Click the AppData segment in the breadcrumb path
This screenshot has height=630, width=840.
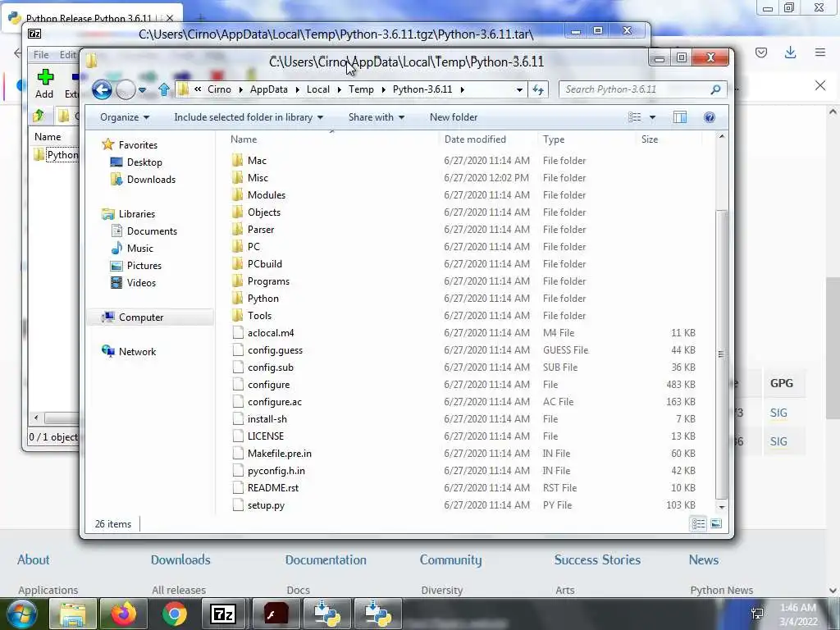[268, 89]
